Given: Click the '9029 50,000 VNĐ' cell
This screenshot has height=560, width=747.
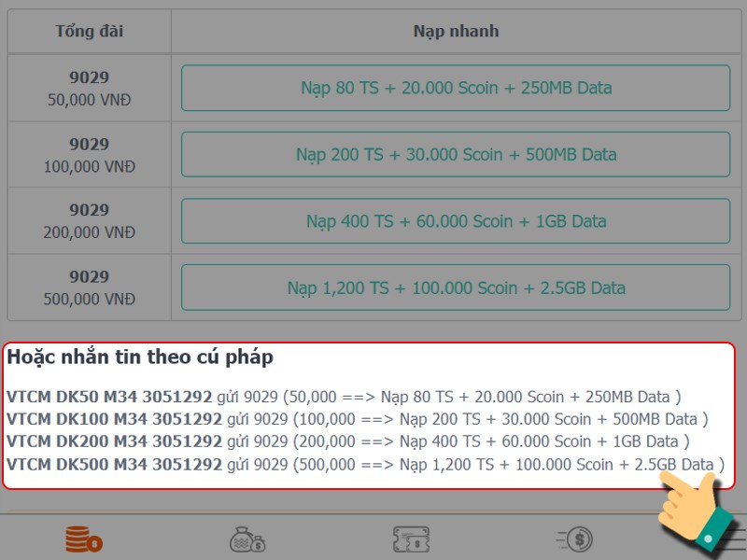Looking at the screenshot, I should (89, 88).
